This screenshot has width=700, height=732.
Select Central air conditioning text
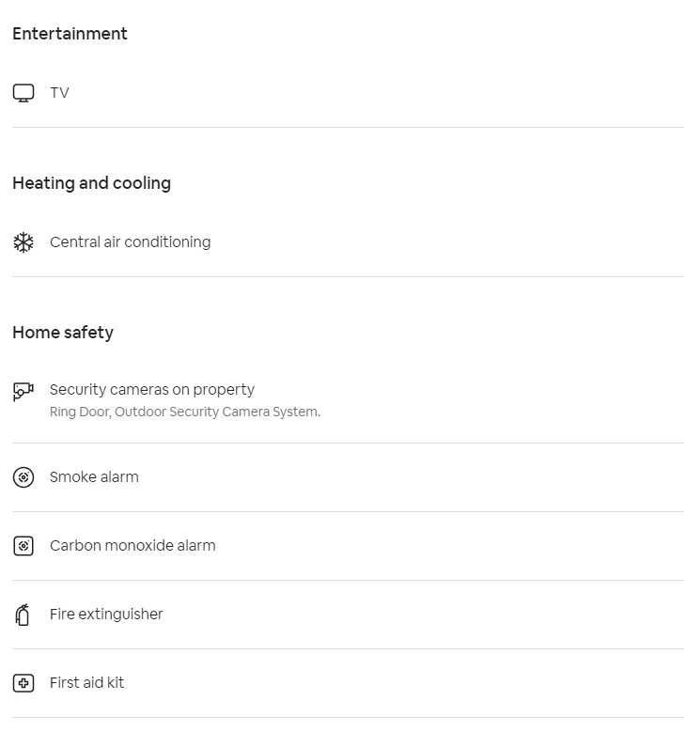[x=130, y=242]
